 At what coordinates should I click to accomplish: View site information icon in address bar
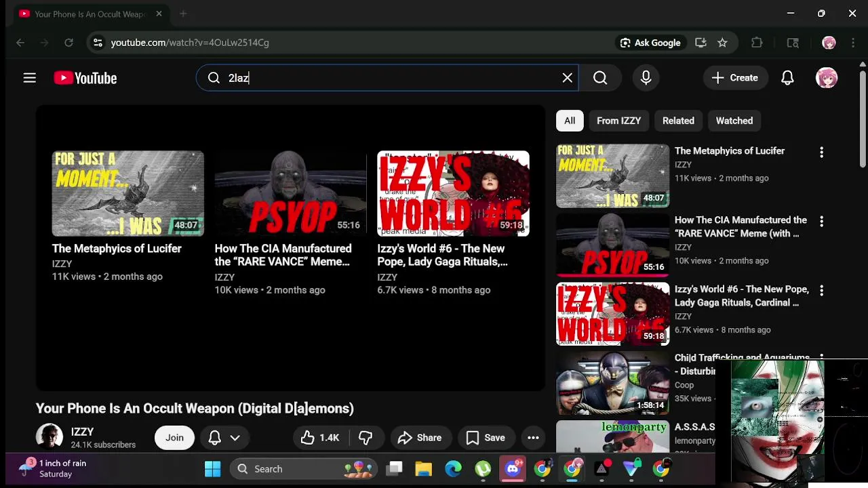click(98, 43)
